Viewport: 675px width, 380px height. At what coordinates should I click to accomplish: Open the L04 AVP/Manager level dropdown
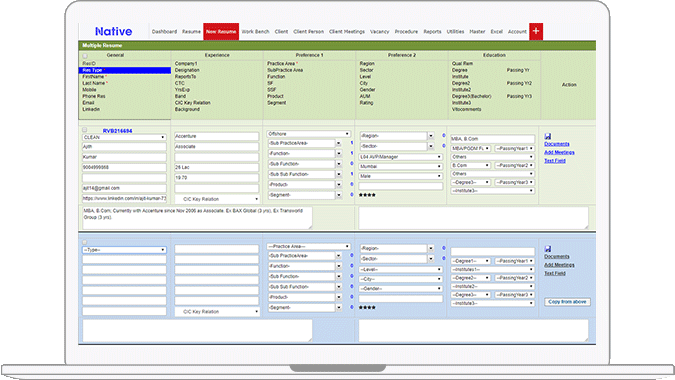coord(400,157)
